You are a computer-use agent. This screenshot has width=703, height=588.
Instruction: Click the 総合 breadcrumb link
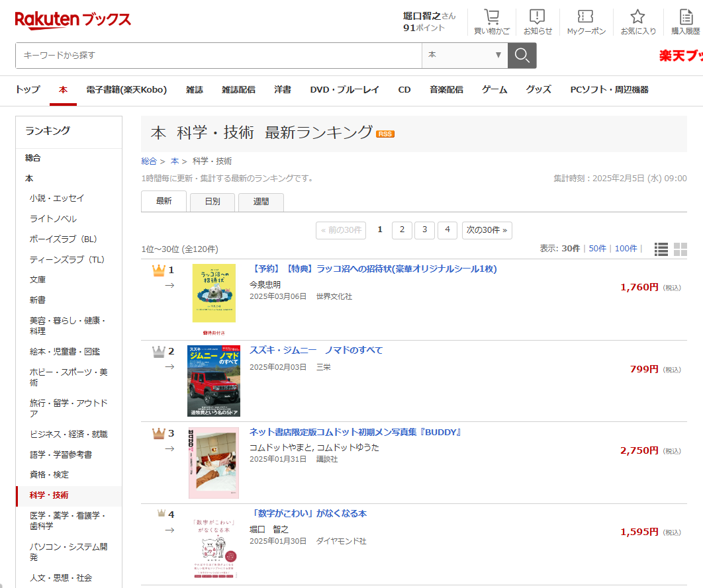149,161
